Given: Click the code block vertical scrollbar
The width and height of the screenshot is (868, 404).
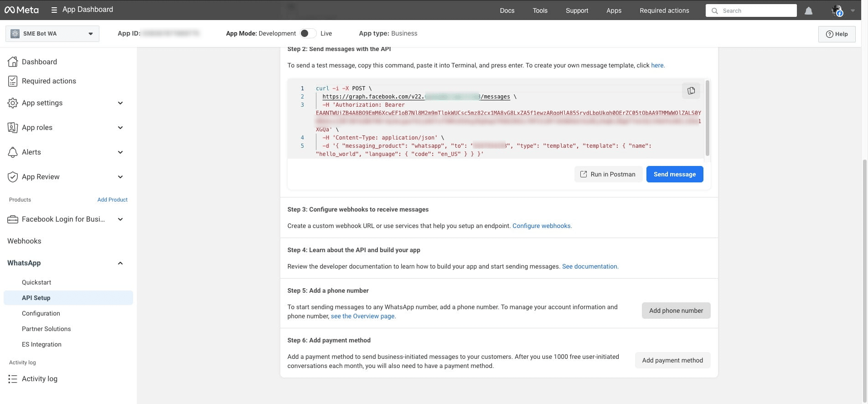Looking at the screenshot, I should point(707,118).
